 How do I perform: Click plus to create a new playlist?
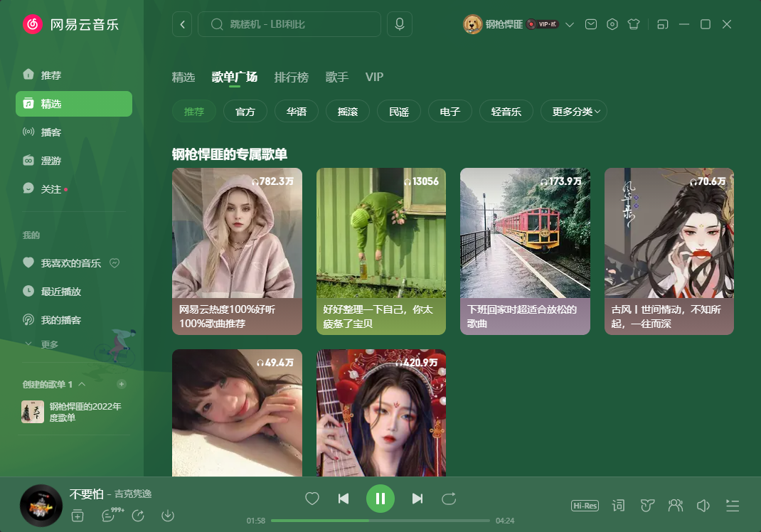click(x=122, y=384)
